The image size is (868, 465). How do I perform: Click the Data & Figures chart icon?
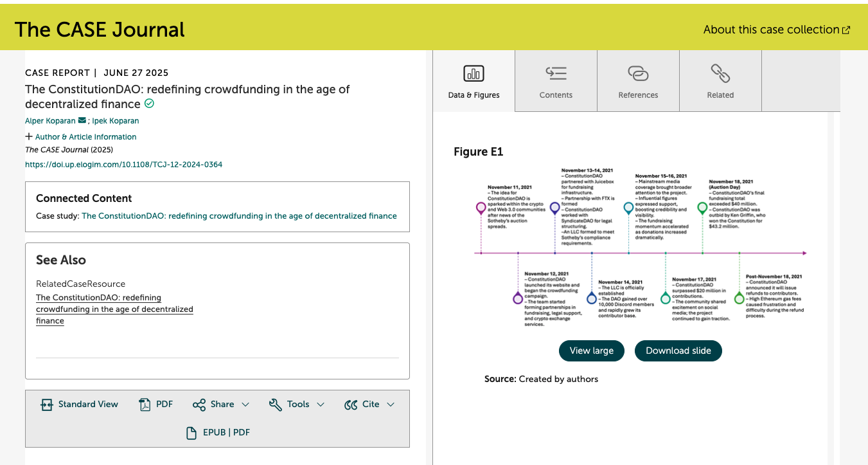[x=474, y=73]
